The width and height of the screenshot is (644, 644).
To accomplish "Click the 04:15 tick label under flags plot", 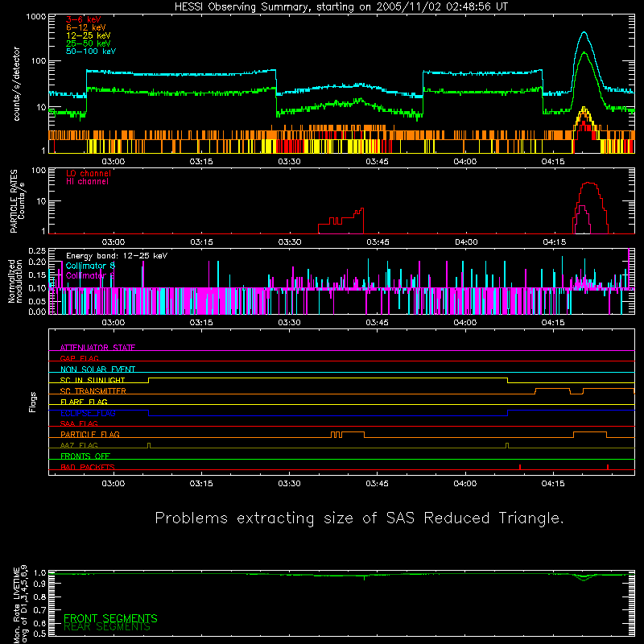I will (x=553, y=484).
